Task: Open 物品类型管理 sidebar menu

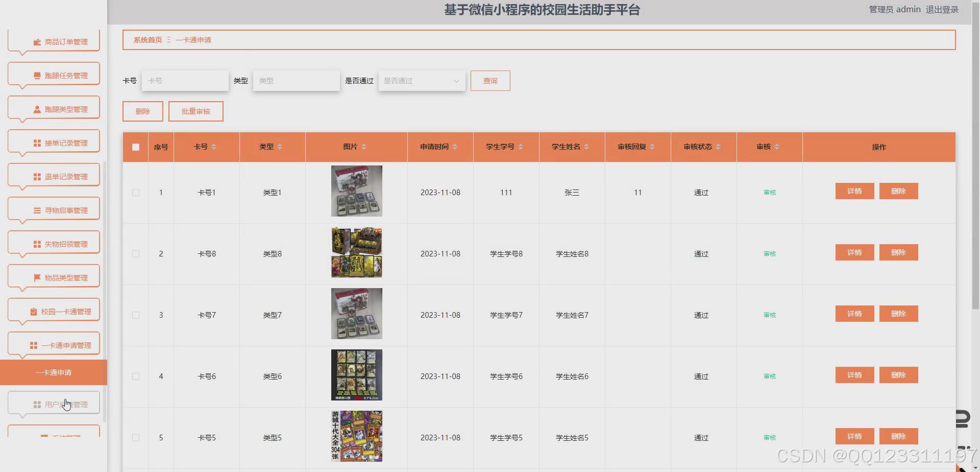Action: [x=54, y=277]
